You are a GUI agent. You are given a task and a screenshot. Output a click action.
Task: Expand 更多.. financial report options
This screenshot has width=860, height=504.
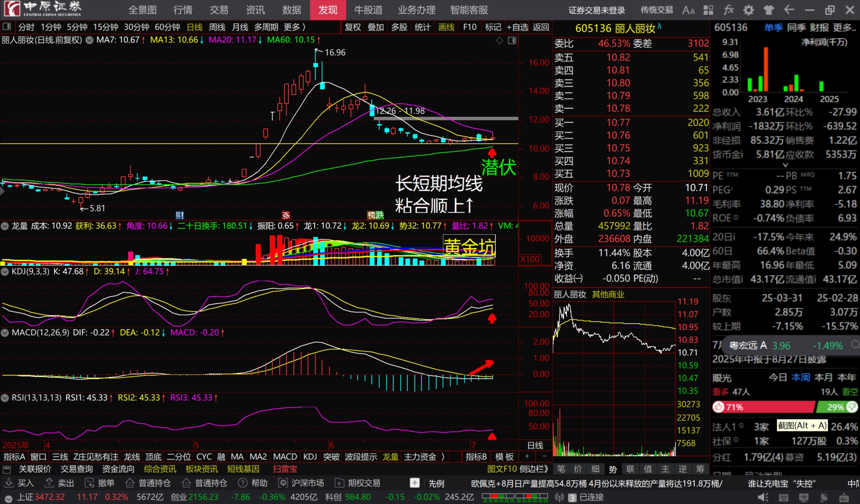tap(844, 28)
